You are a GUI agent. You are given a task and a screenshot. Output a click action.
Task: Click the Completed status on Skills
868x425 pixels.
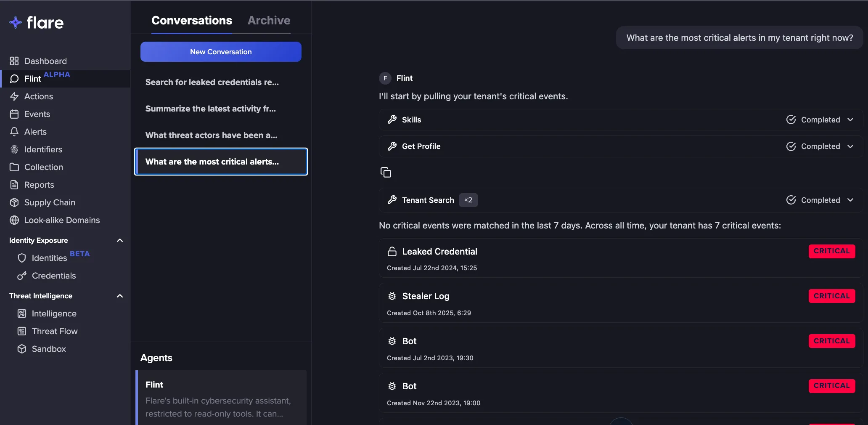click(x=813, y=120)
